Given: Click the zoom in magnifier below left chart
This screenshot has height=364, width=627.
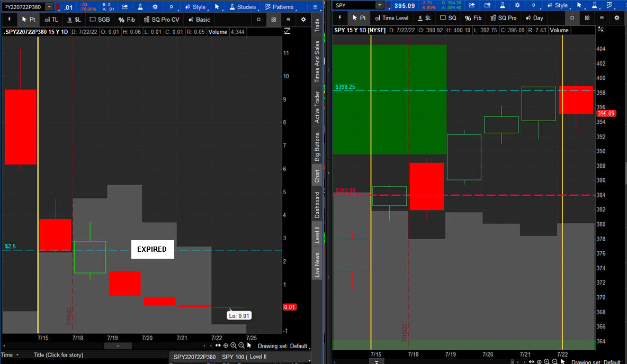Looking at the screenshot, I should (x=234, y=345).
